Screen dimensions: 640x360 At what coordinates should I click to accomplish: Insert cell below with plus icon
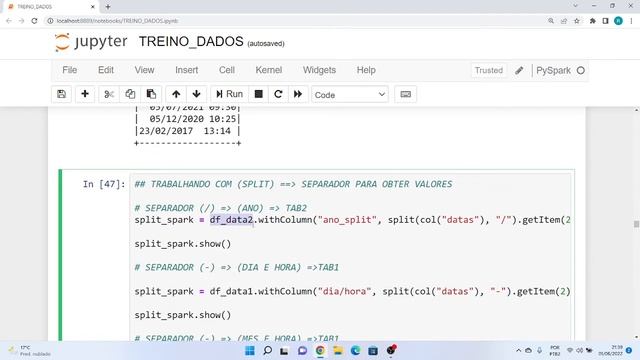tap(85, 94)
